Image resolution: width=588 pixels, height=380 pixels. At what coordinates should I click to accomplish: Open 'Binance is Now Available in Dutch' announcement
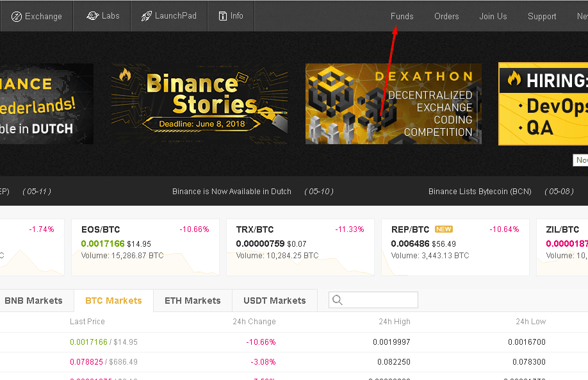[232, 192]
